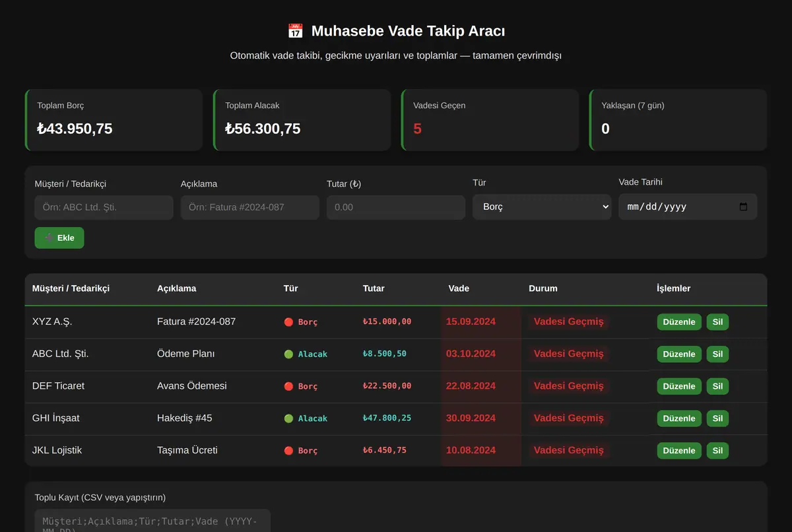Click the Açıklama input field
This screenshot has height=532, width=792.
coord(250,207)
